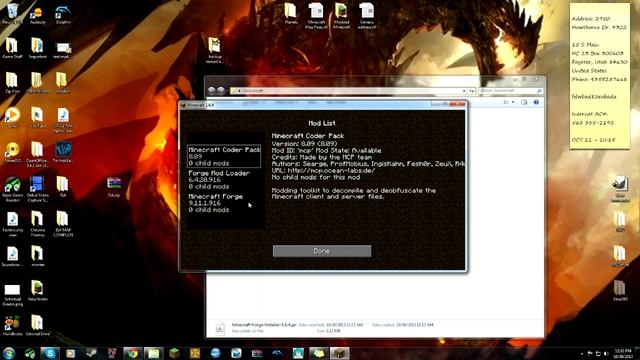Click the yellow sticky note
This screenshot has height=360, width=640.
tap(600, 76)
